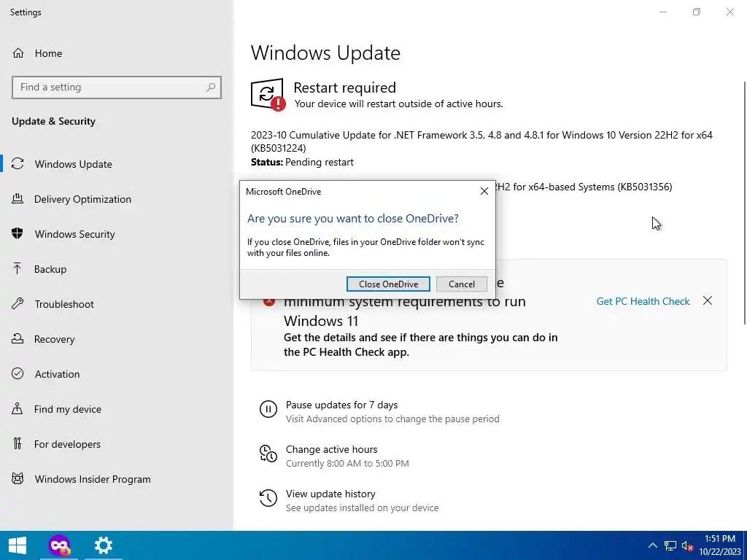Click the Backup arrow icon
This screenshot has height=560, width=747.
[18, 269]
